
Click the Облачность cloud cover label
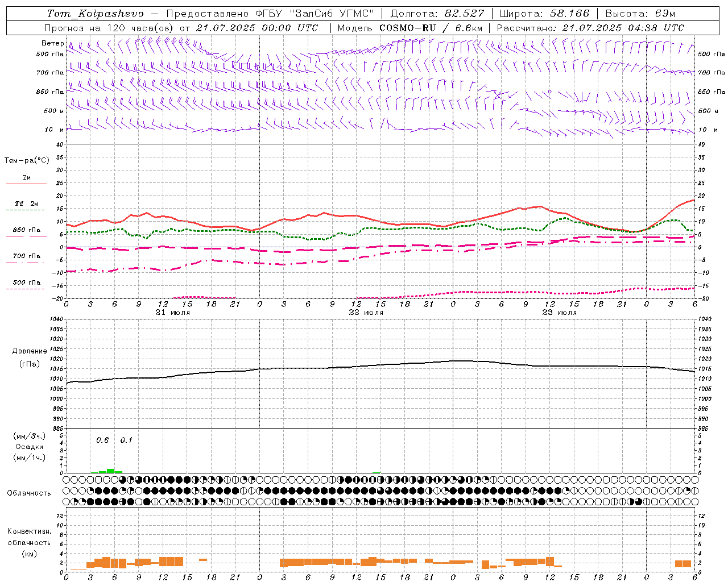pyautogui.click(x=29, y=493)
